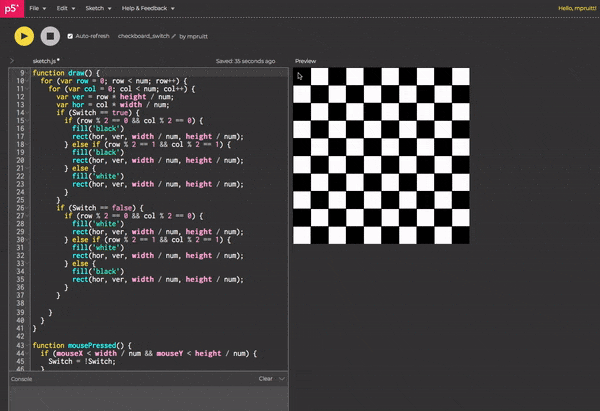Click the 'Saved: 35 seconds ago' status text
The width and height of the screenshot is (600, 411).
245,61
